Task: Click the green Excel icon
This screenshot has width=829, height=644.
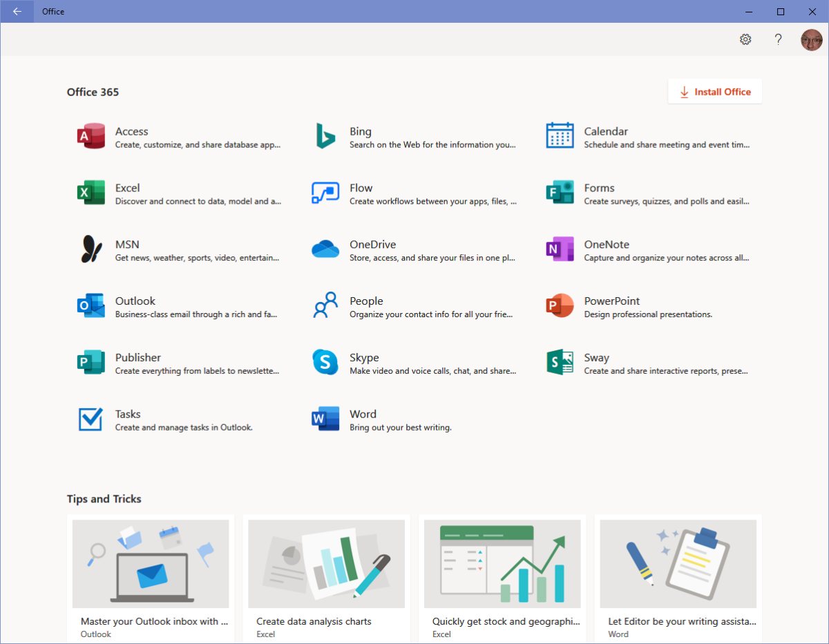Action: 90,193
